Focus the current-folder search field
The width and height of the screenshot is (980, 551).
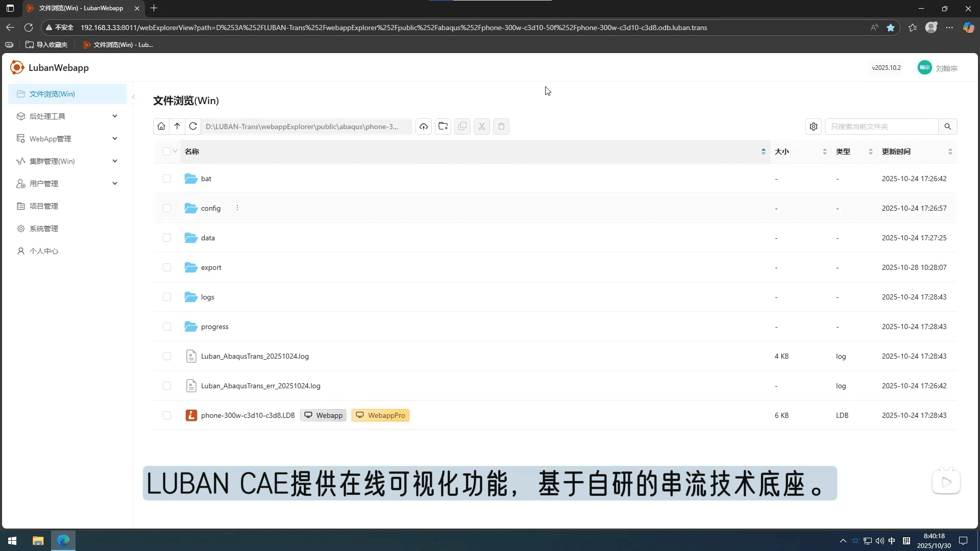pyautogui.click(x=881, y=127)
